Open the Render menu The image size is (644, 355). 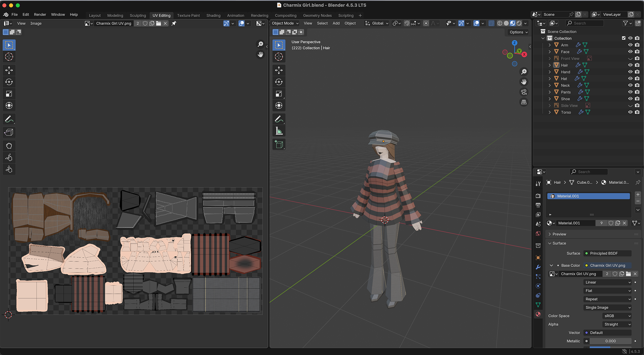[x=40, y=14]
